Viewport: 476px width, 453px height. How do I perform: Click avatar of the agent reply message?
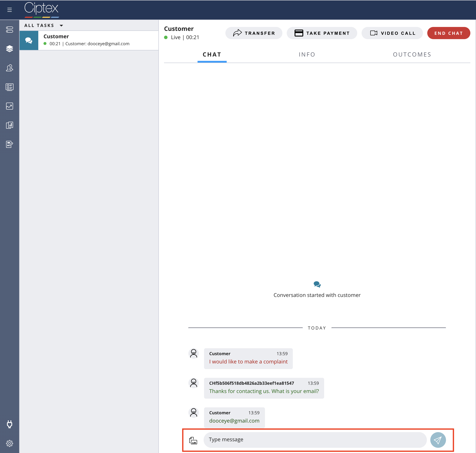click(x=194, y=383)
